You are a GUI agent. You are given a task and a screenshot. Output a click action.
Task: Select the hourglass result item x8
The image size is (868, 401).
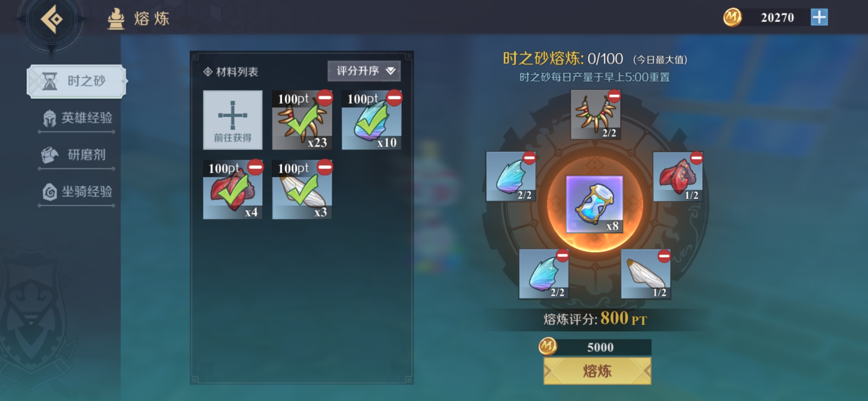pos(594,205)
